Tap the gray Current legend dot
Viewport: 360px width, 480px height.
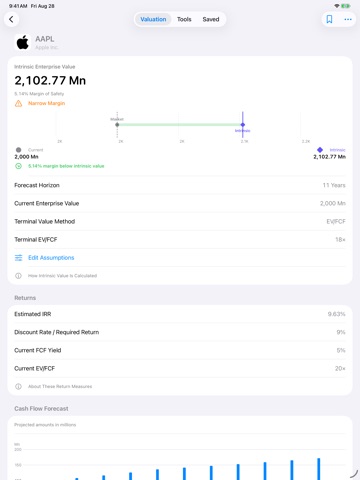[x=19, y=150]
